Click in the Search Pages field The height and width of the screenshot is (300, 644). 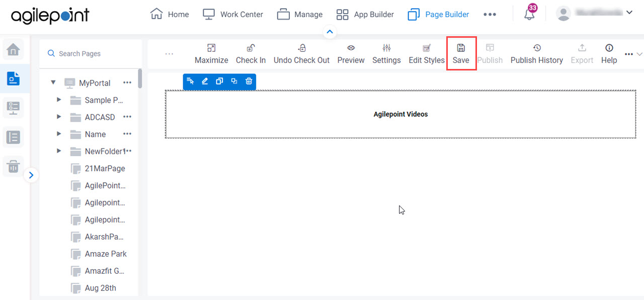[91, 53]
